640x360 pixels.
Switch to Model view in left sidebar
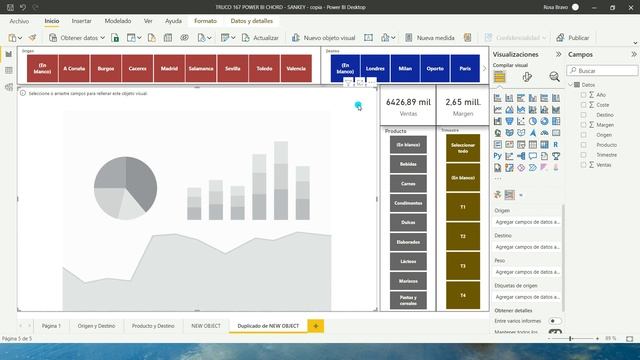(x=9, y=87)
